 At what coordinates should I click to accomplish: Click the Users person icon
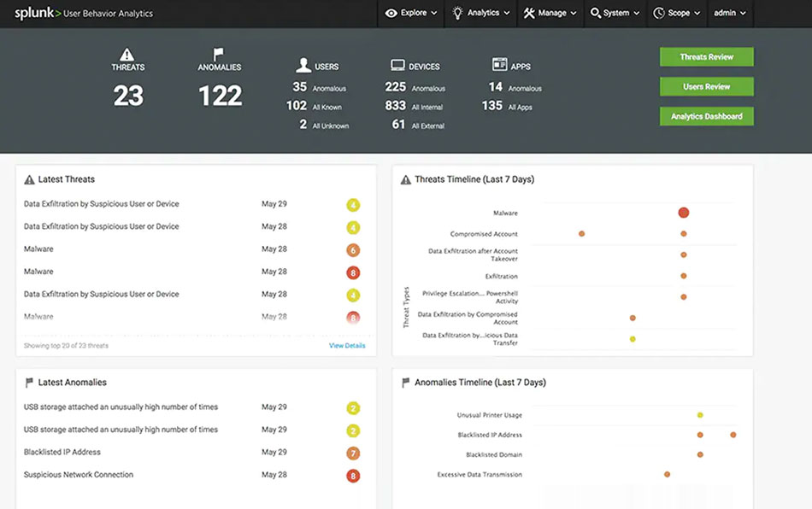click(303, 66)
